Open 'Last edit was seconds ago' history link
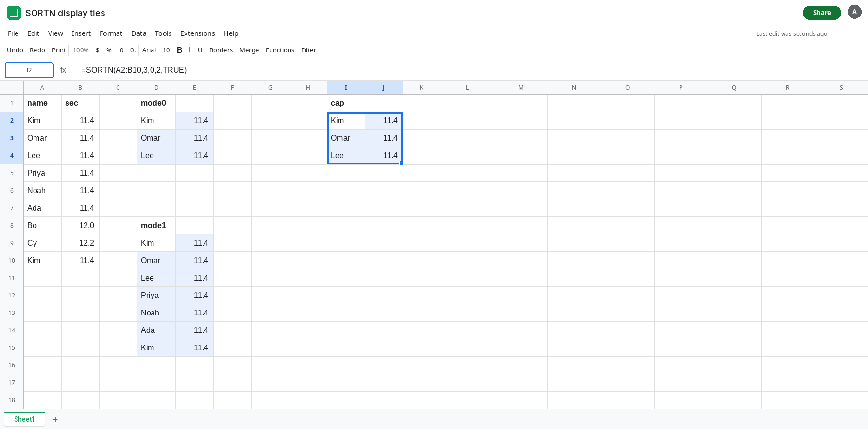This screenshot has width=868, height=429. click(x=791, y=34)
